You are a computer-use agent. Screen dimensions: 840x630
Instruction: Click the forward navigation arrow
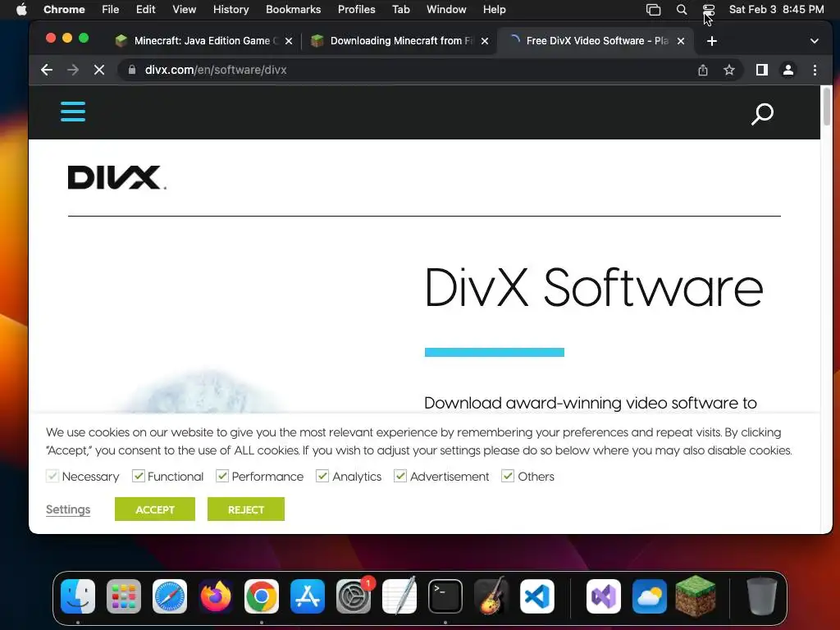pyautogui.click(x=73, y=70)
